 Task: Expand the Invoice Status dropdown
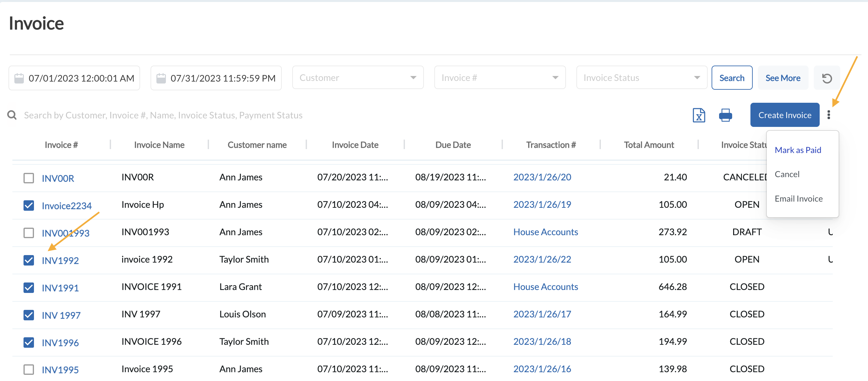tap(641, 77)
